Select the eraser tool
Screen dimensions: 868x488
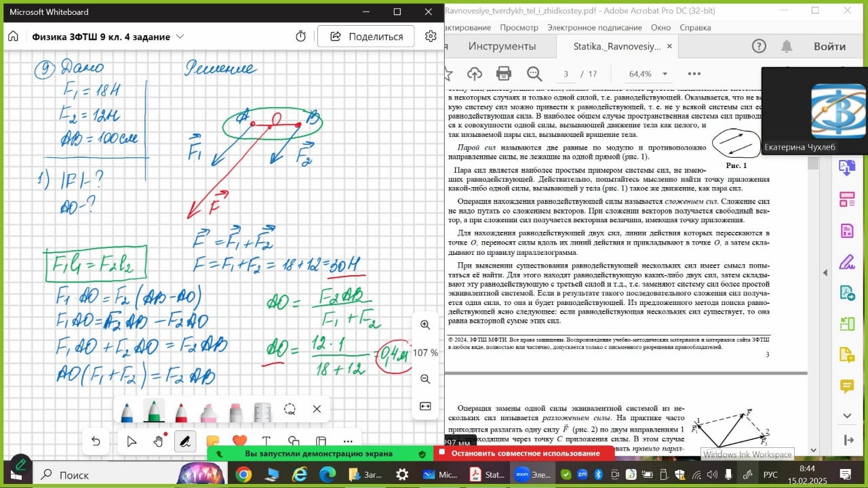(235, 411)
